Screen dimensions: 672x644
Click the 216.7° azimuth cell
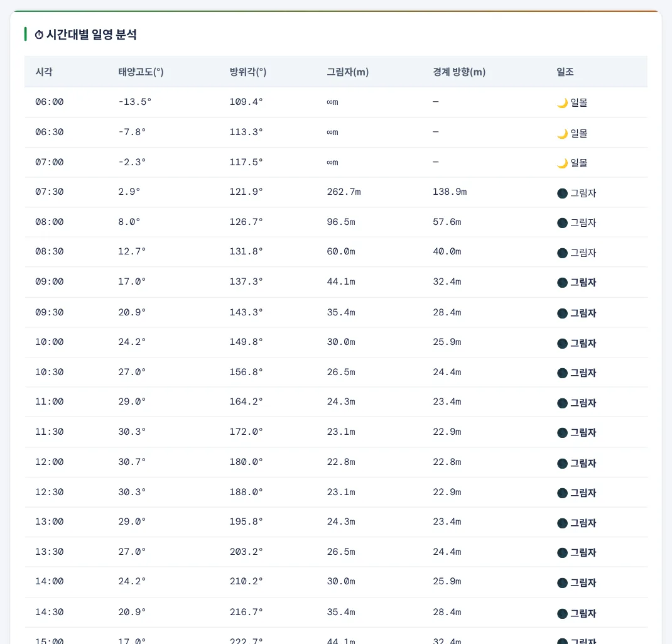pyautogui.click(x=246, y=612)
